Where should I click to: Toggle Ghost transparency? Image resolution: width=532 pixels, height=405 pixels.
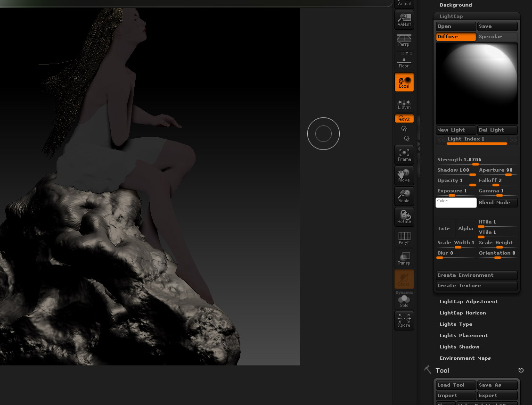[404, 279]
